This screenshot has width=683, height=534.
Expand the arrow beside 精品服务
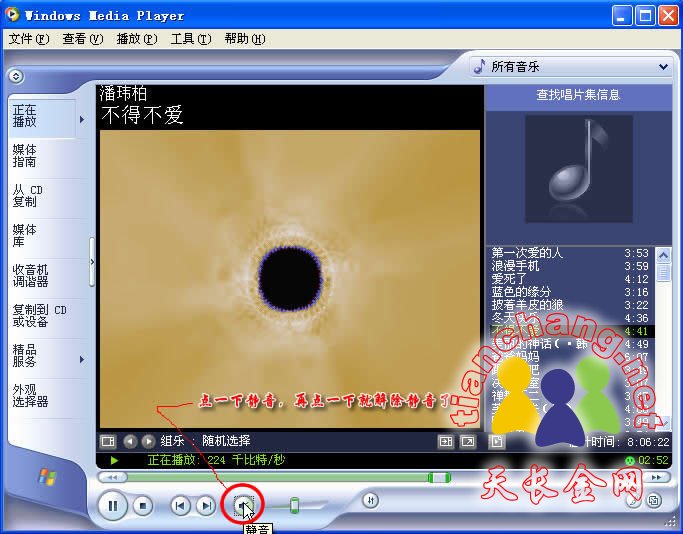pyautogui.click(x=82, y=359)
